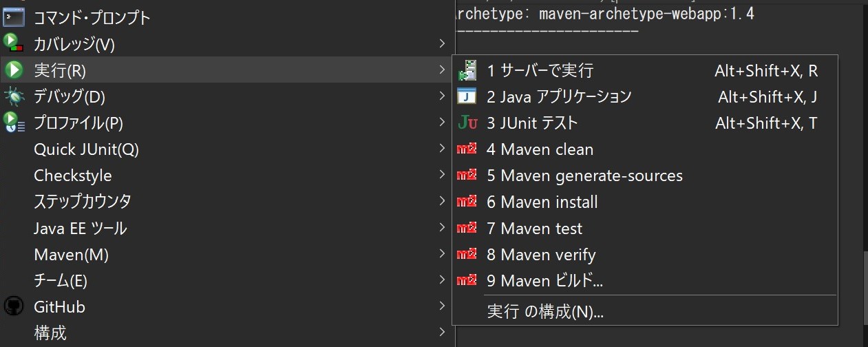Click the Coverage (カバレッジ) icon
868x347 pixels.
click(14, 43)
